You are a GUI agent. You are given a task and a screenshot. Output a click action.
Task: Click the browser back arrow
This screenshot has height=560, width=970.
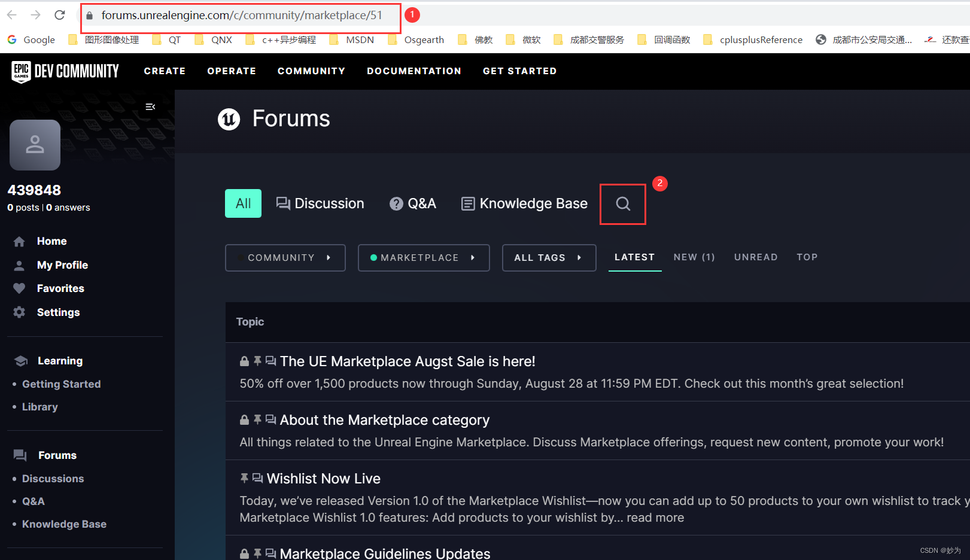(12, 15)
